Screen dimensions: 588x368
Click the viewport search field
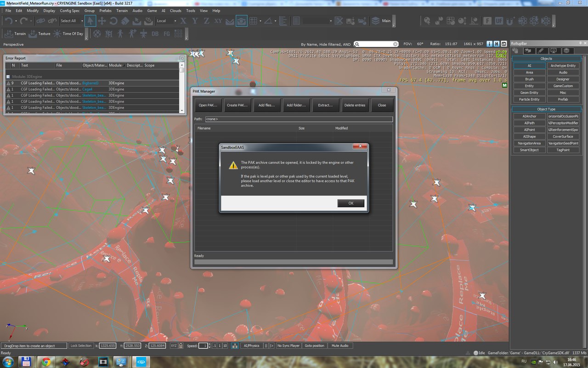(375, 44)
